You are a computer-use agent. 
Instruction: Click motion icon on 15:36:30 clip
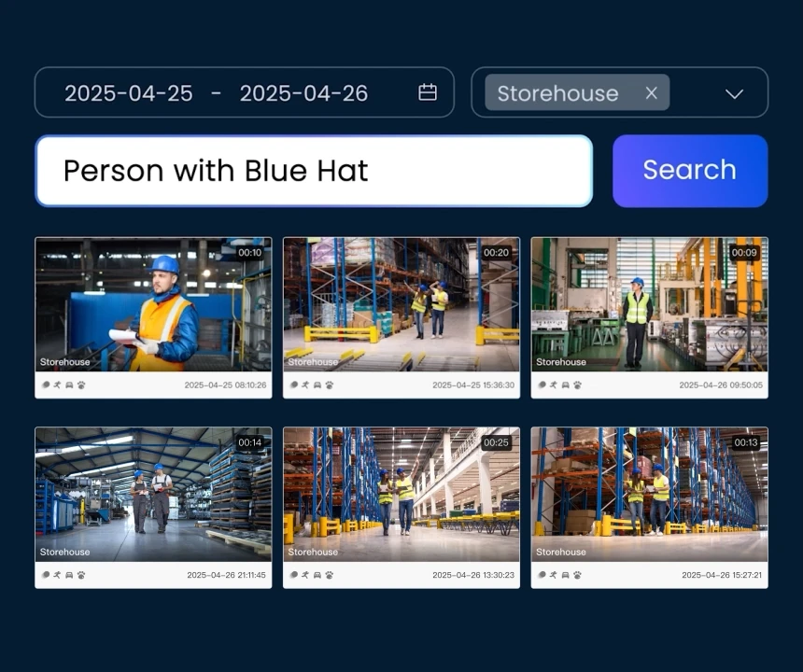pos(294,385)
